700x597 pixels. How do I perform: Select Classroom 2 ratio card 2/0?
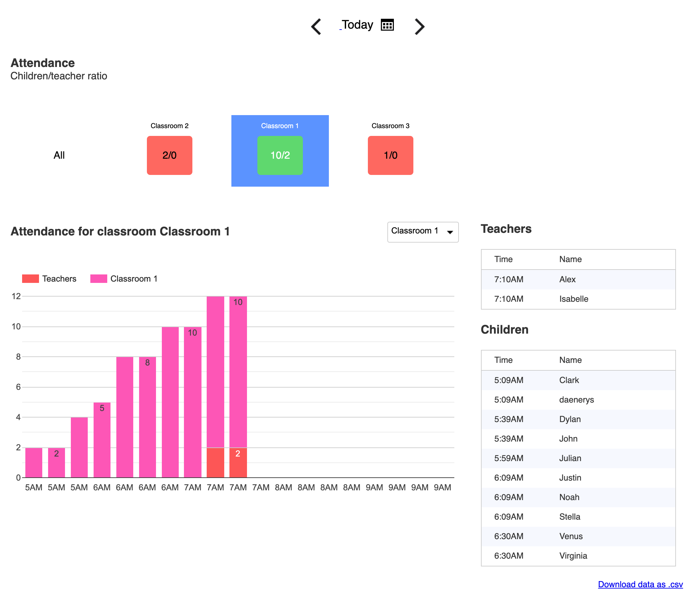[x=169, y=155]
